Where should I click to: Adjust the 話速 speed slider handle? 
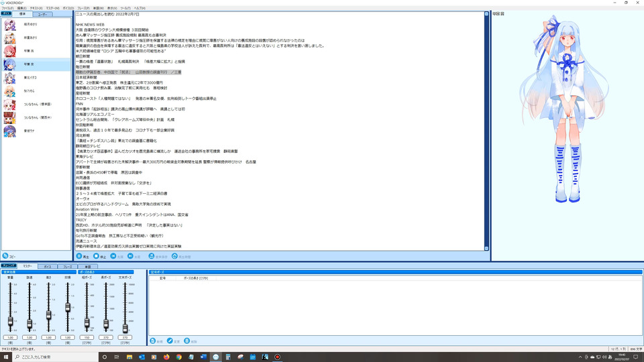[x=30, y=324]
